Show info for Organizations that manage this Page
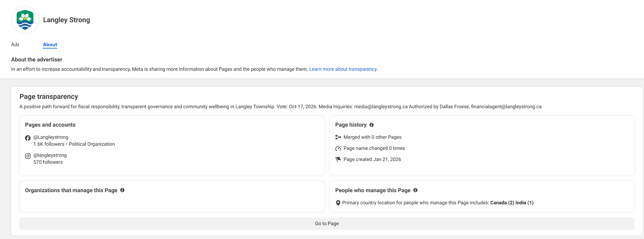Viewport: 644px width, 239px height. (x=122, y=190)
